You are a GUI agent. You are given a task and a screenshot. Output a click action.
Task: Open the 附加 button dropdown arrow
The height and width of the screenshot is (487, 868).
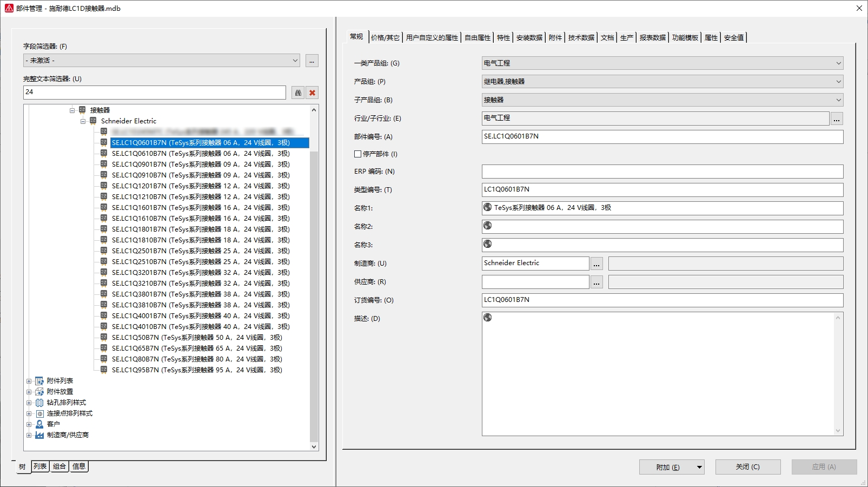click(699, 467)
